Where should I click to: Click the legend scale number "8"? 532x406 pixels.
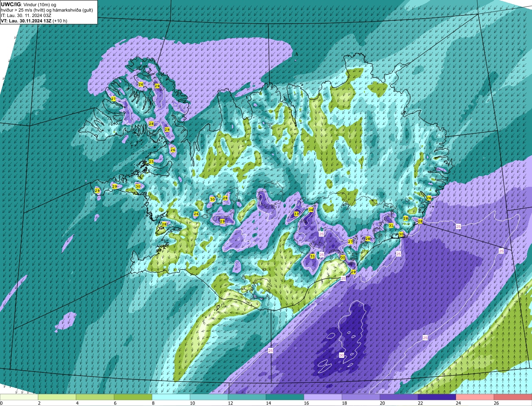[153, 403]
